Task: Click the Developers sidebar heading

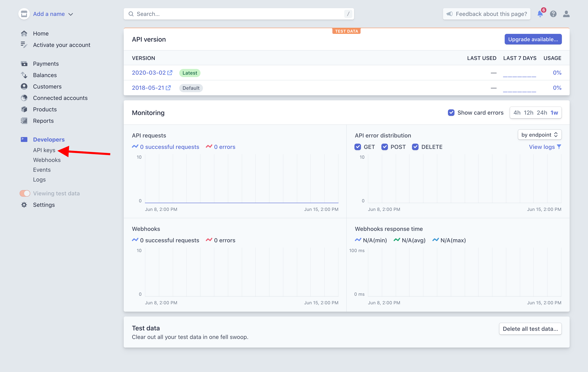Action: click(x=49, y=139)
